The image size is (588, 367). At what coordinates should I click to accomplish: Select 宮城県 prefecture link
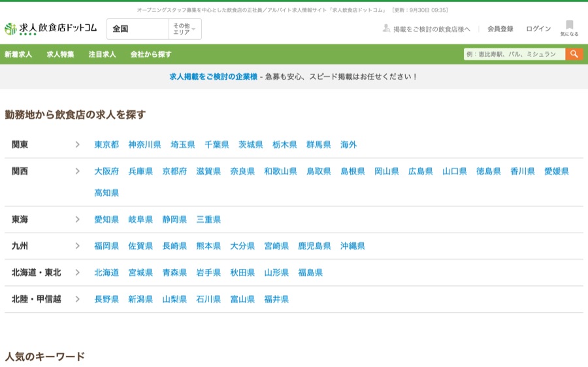point(140,272)
